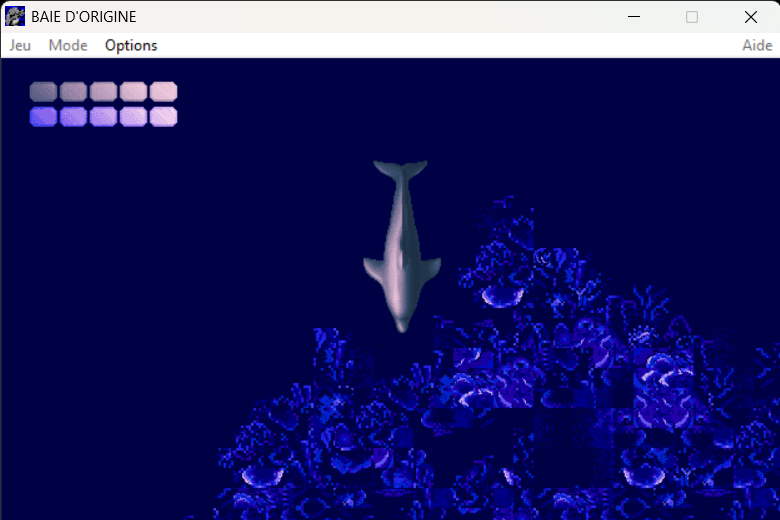Open the Jeu menu

pos(20,45)
